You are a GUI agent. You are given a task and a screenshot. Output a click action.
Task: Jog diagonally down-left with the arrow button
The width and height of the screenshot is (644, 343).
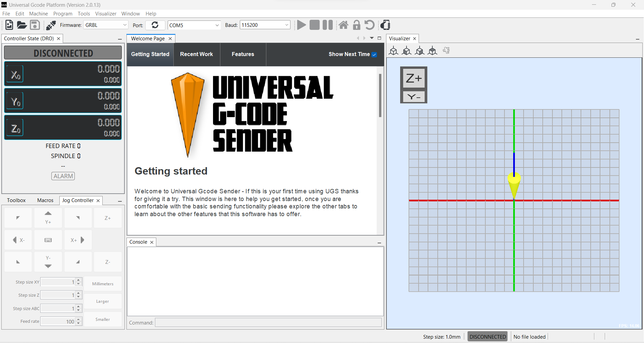[x=18, y=262]
